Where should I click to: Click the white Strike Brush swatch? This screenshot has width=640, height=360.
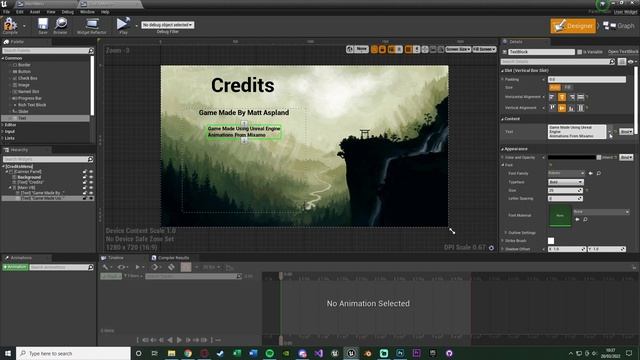[551, 241]
